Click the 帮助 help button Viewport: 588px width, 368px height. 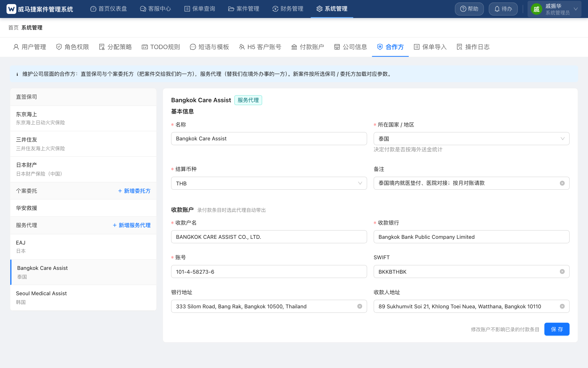pos(469,9)
